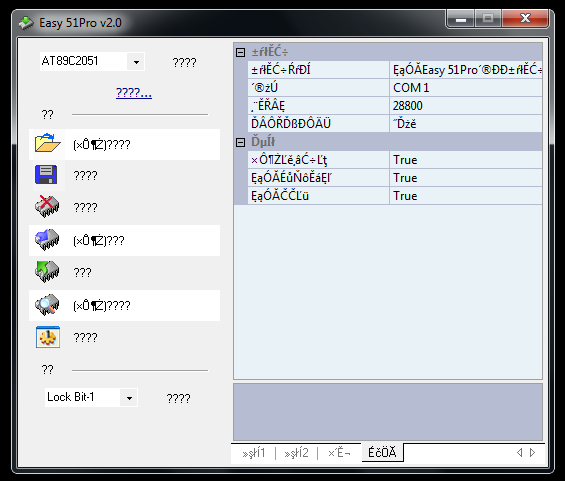Viewport: 565px width, 481px height.
Task: Click the chip with green arrow read icon
Action: tap(47, 271)
